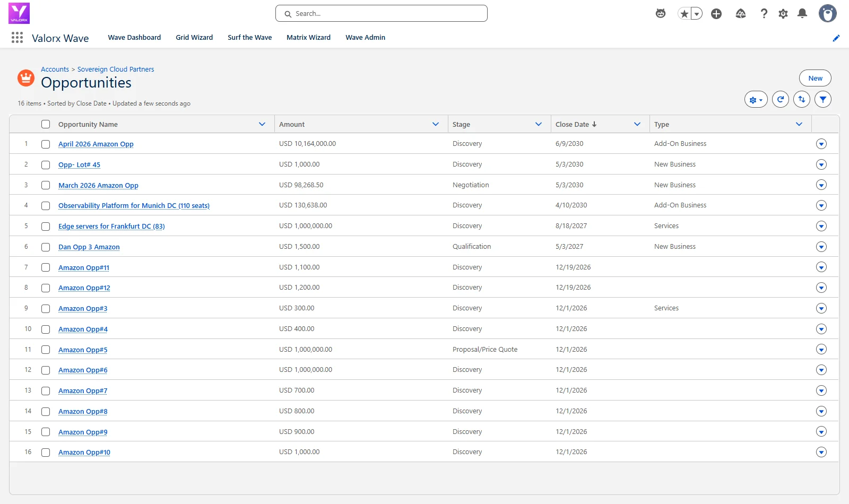Open row actions for Amazon Opp#11
The width and height of the screenshot is (849, 504).
coord(821,267)
